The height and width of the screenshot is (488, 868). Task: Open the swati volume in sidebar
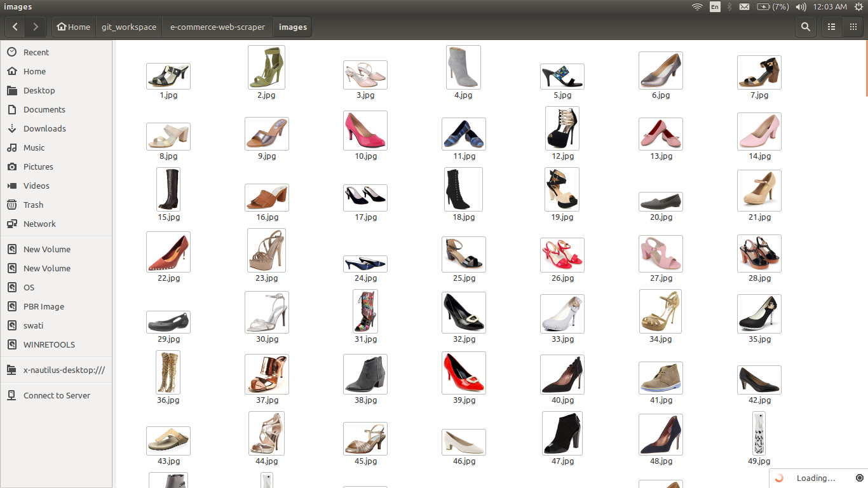pos(33,325)
